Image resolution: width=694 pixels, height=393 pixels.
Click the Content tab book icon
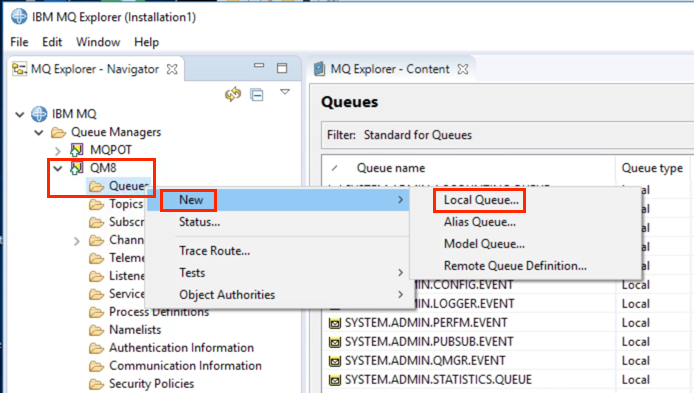(x=319, y=69)
